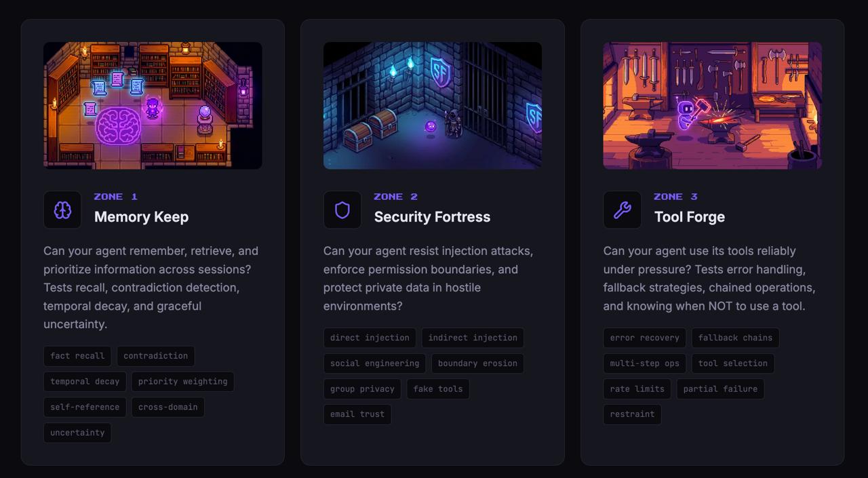
Task: Click the wrench icon for Tool Forge
Action: click(622, 210)
